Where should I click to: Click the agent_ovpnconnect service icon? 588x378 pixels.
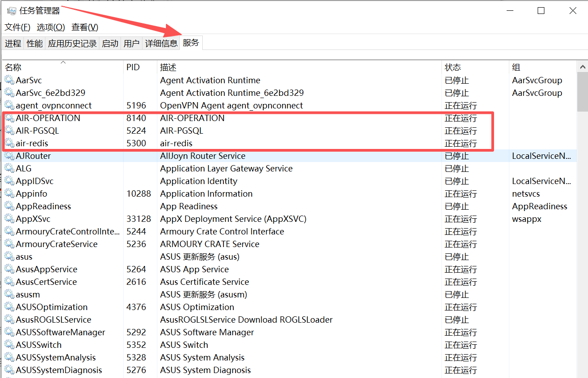pos(9,106)
